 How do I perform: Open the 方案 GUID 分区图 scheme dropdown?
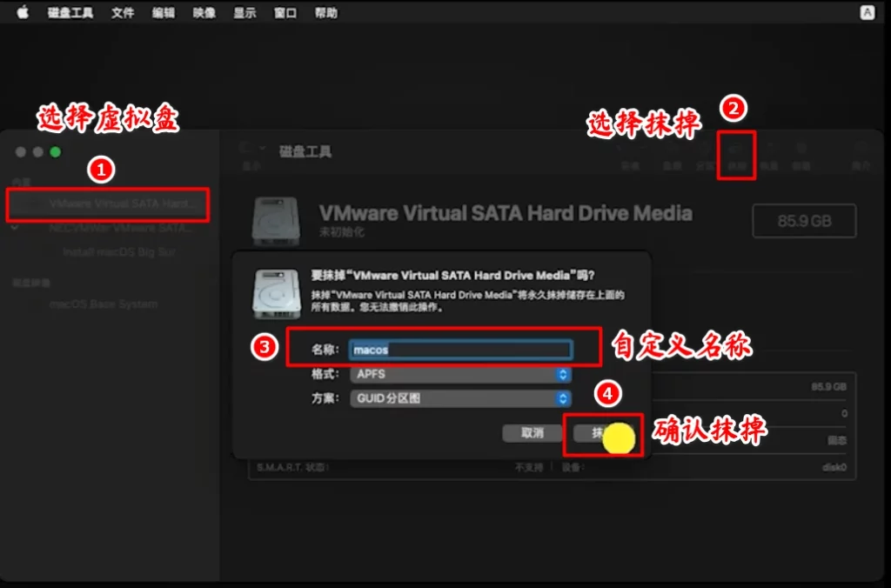460,399
